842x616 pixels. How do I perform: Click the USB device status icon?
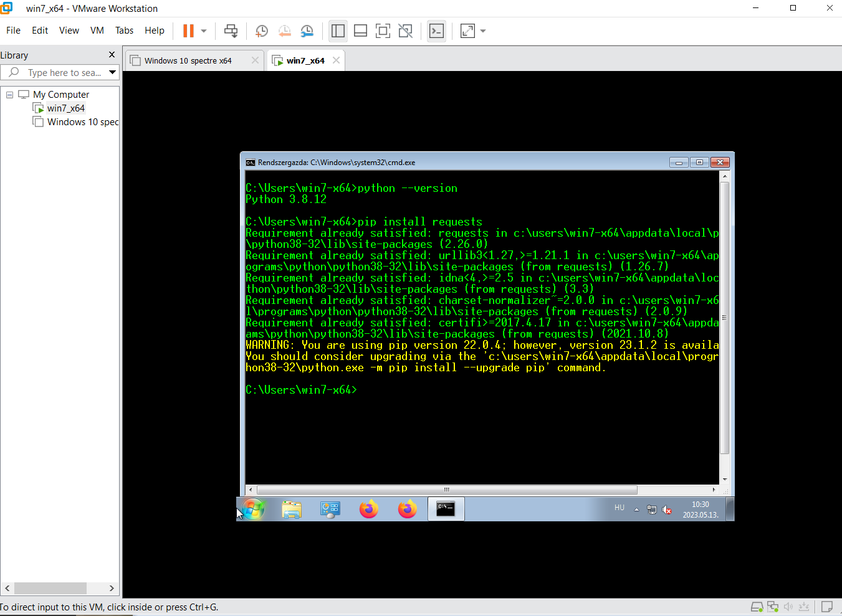[x=804, y=607]
